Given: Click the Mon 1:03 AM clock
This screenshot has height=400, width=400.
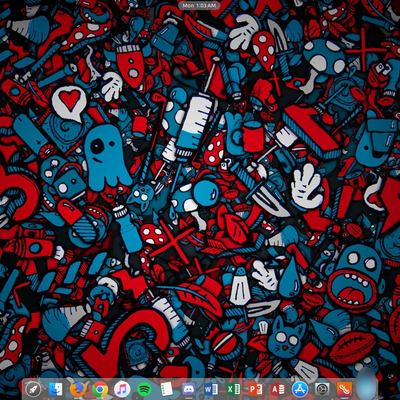Looking at the screenshot, I should coord(199,6).
